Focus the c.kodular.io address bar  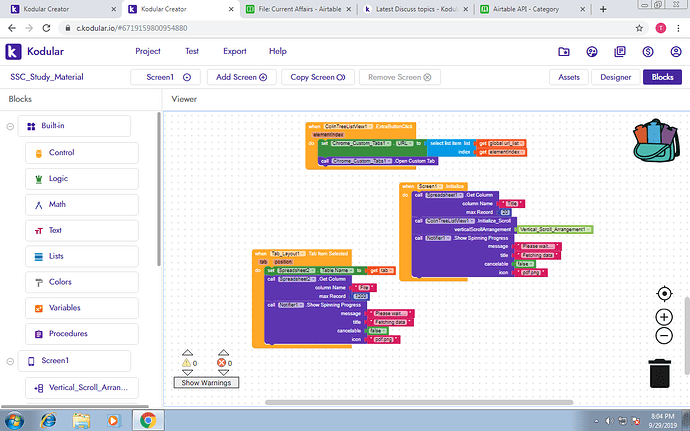click(348, 28)
